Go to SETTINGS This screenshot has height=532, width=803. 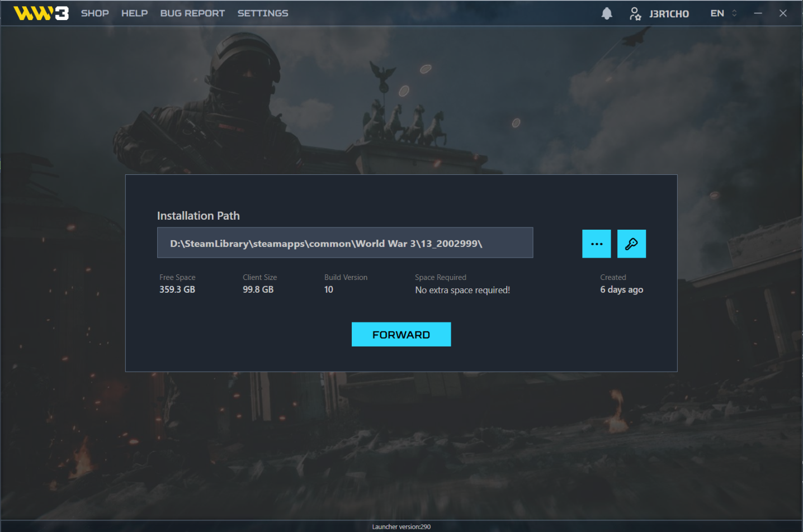[x=263, y=13]
